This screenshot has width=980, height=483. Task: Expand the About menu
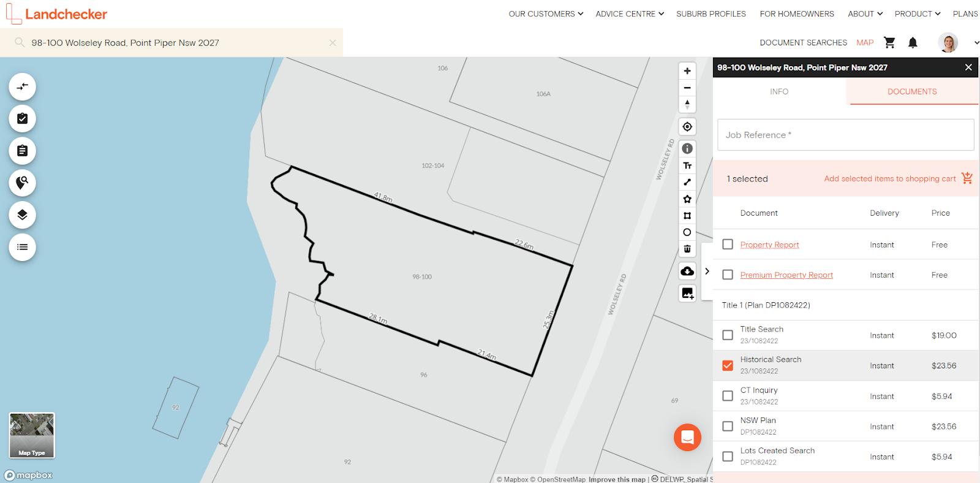coord(865,13)
